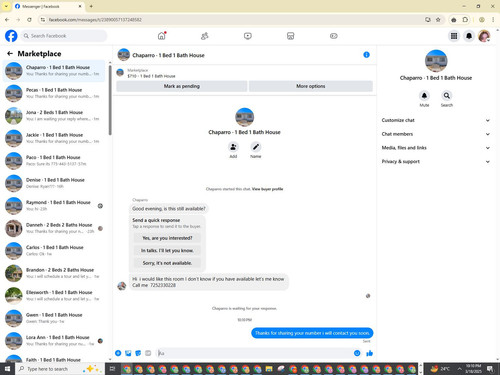Image resolution: width=500 pixels, height=375 pixels.
Task: Click the browser address bar URL
Action: pyautogui.click(x=95, y=20)
